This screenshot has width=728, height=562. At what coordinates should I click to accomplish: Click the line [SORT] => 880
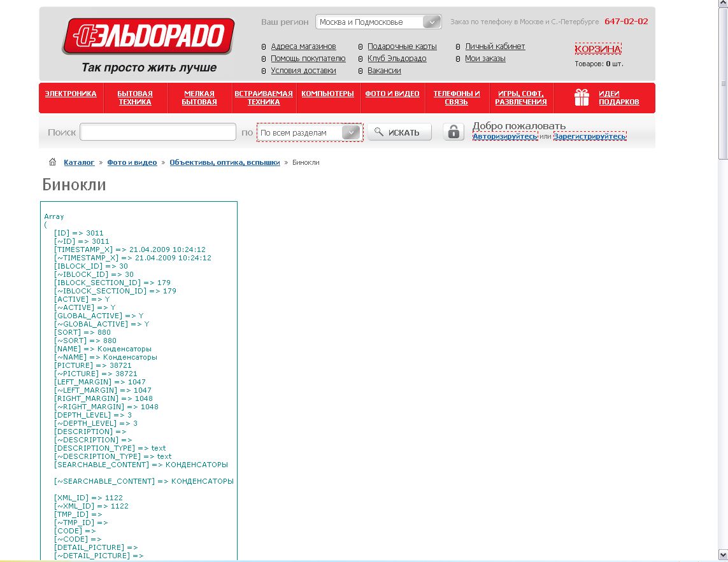[x=82, y=332]
